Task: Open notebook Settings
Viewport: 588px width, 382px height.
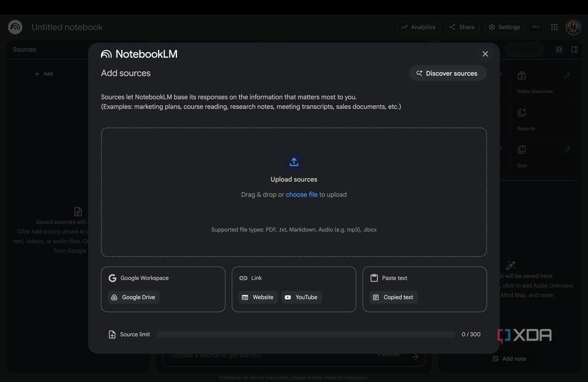Action: click(505, 27)
